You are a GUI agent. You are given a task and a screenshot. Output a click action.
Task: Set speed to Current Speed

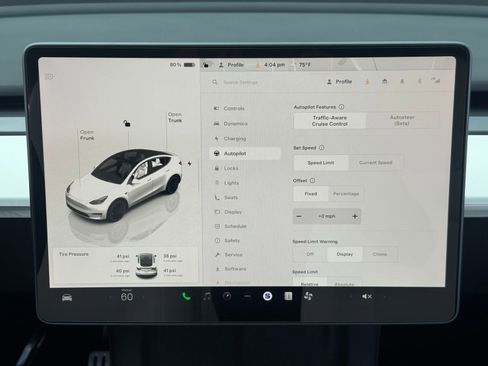(375, 163)
